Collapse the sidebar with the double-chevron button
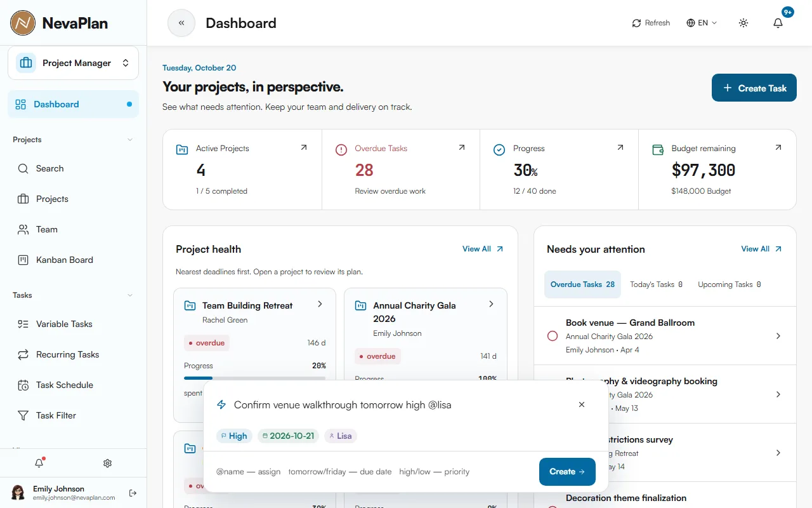 (181, 23)
